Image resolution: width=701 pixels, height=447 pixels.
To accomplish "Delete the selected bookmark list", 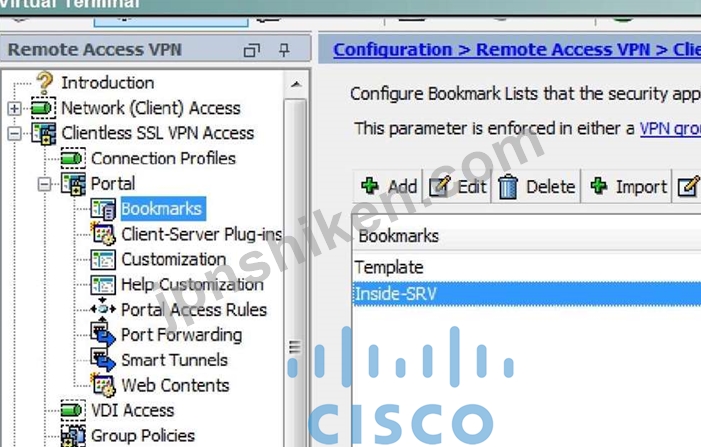I will pos(536,186).
